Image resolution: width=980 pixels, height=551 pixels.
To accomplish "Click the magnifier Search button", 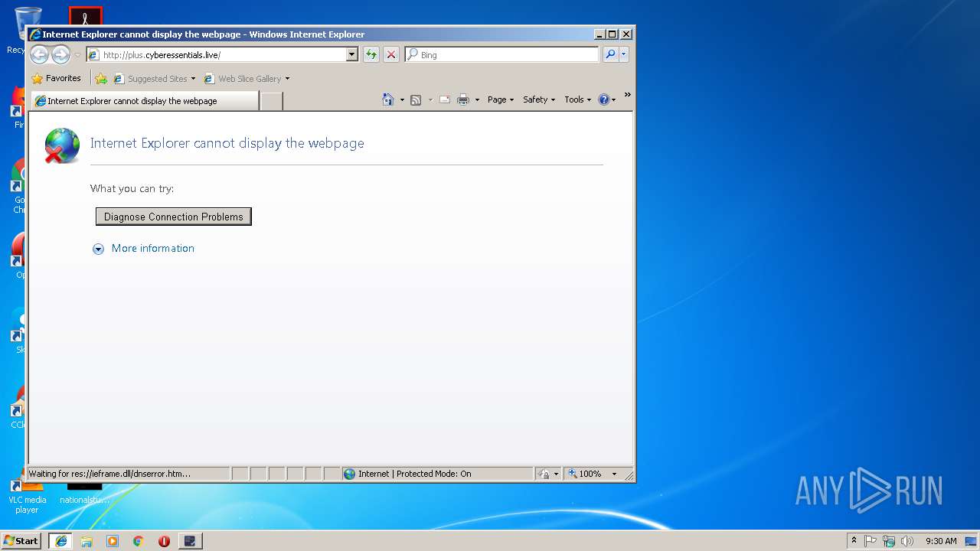I will (x=610, y=54).
